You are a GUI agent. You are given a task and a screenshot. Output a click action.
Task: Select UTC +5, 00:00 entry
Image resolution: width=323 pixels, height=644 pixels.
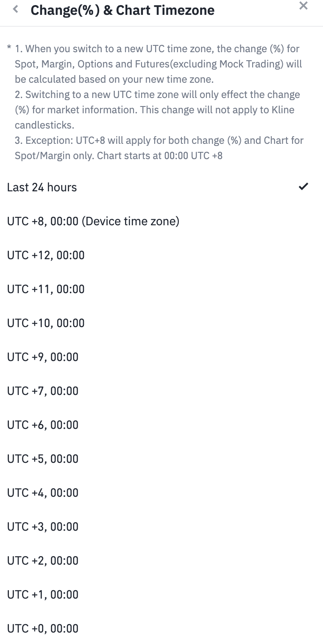(x=43, y=459)
